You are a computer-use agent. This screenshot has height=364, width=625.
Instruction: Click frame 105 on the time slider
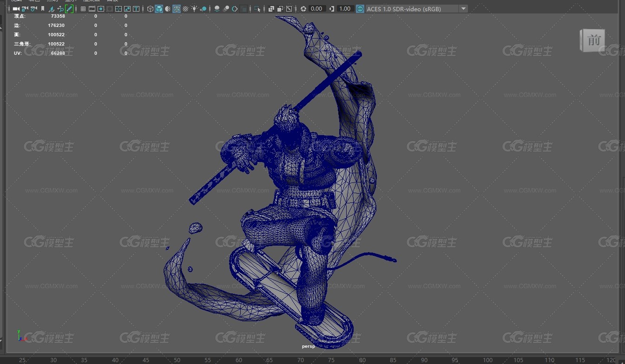519,360
